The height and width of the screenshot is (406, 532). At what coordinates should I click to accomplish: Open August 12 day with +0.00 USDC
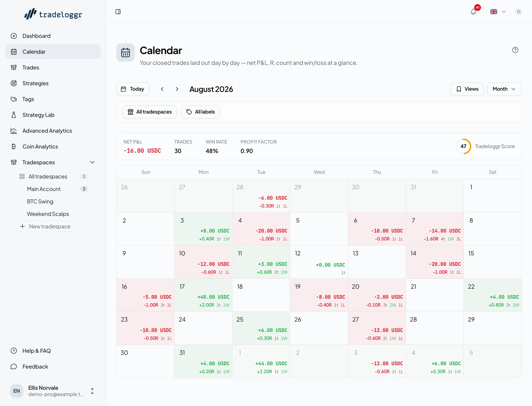point(319,262)
